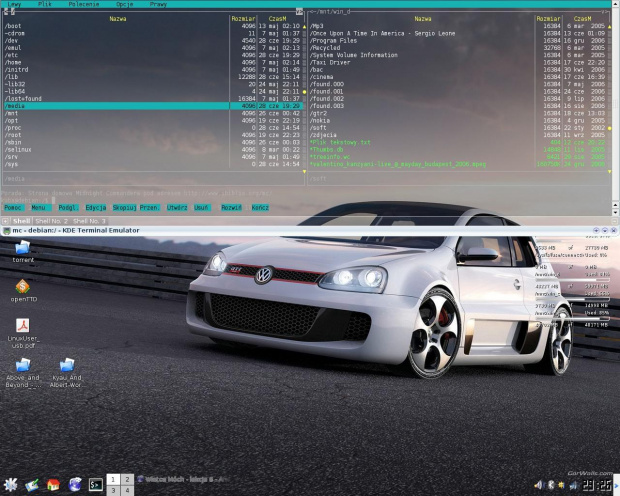Open the Polecenie menu in mc
This screenshot has height=496, width=620.
tap(83, 4)
